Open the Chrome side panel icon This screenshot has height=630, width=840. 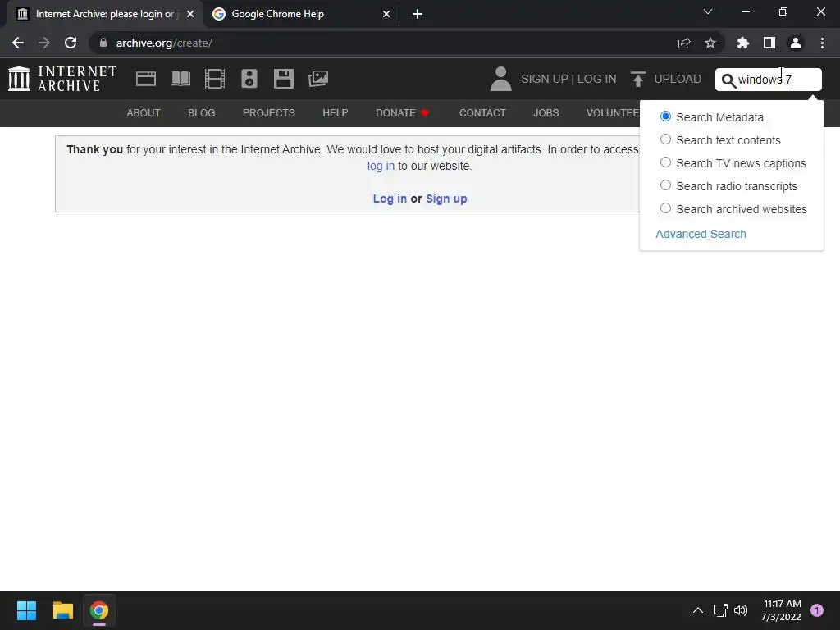coord(769,43)
